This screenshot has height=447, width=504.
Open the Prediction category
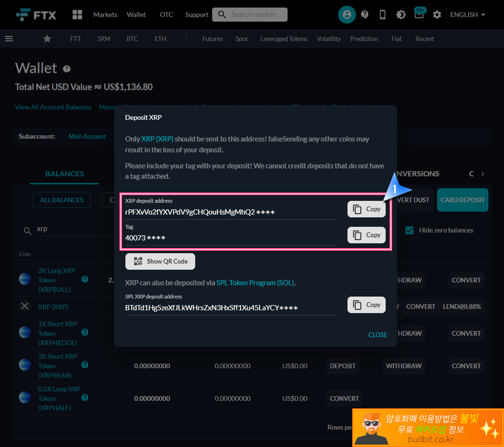364,39
